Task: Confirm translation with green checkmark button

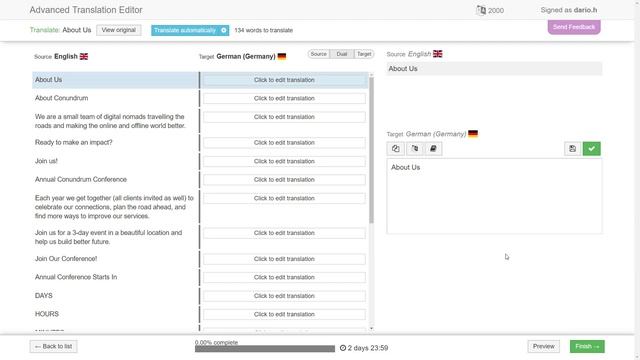Action: [591, 149]
